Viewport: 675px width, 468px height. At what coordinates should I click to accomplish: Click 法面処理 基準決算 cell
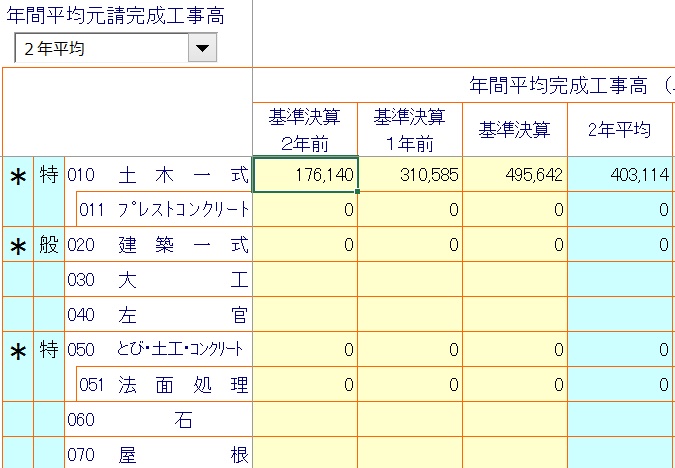coord(514,385)
